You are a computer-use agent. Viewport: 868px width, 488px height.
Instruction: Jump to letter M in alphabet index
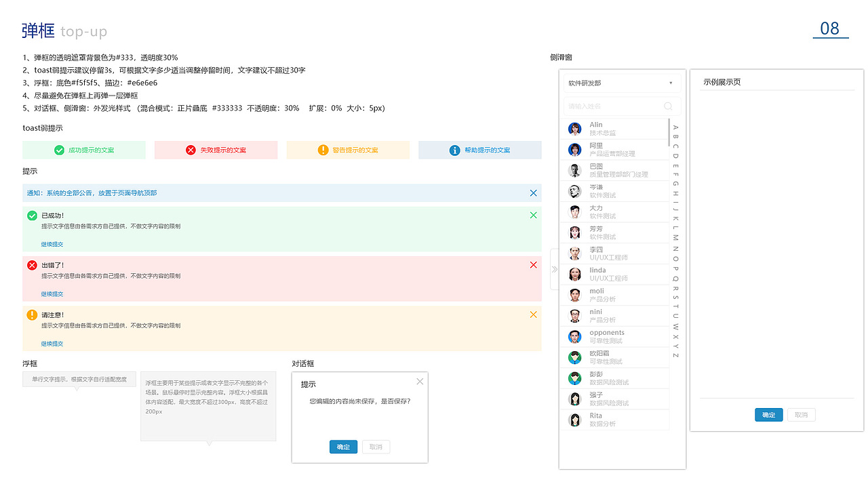pos(675,238)
